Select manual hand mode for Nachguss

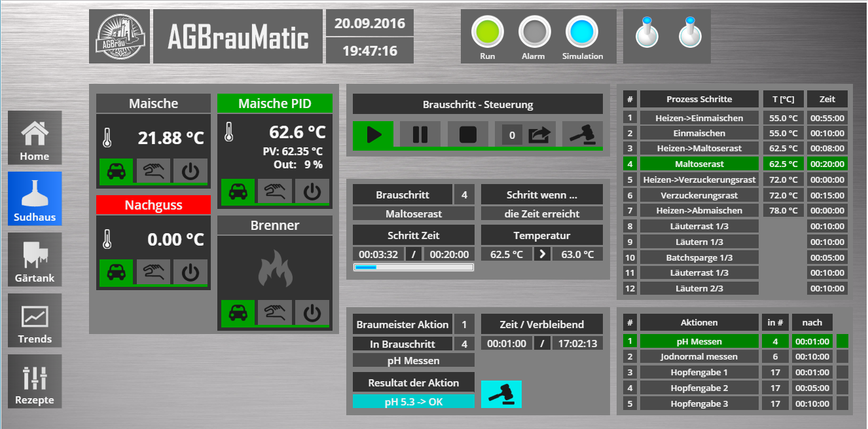point(153,272)
